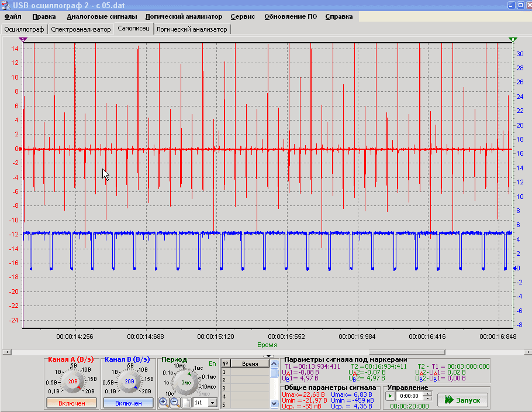Click the Период time dial
Screen dimensions: 532x412
[x=186, y=383]
